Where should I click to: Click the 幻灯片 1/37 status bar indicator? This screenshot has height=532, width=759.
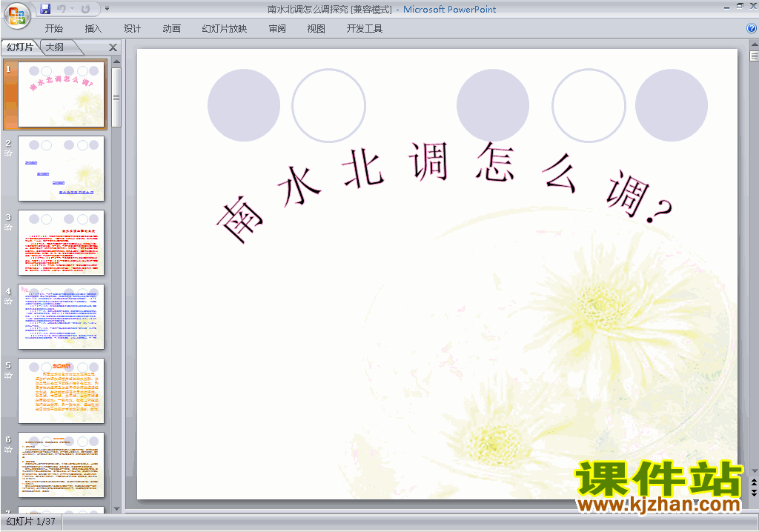[31, 522]
